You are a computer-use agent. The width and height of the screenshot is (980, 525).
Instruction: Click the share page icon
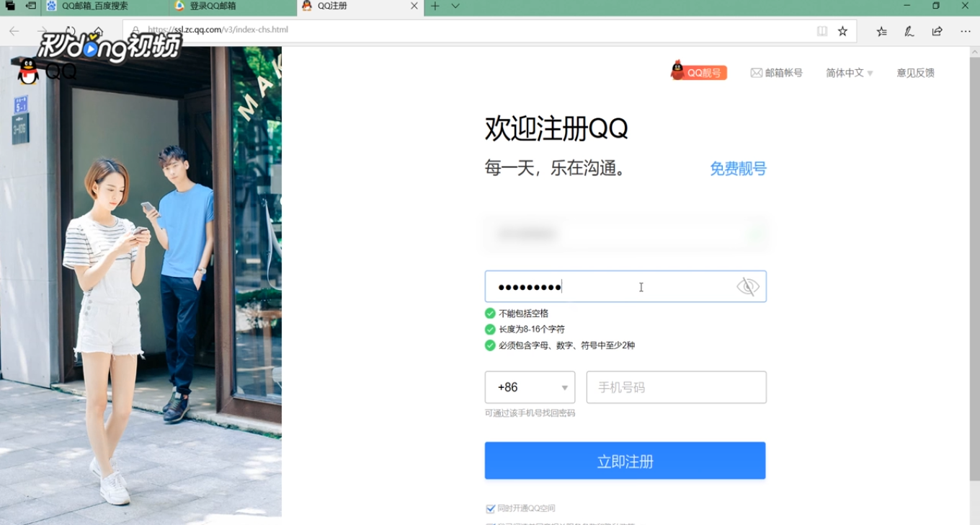click(937, 31)
